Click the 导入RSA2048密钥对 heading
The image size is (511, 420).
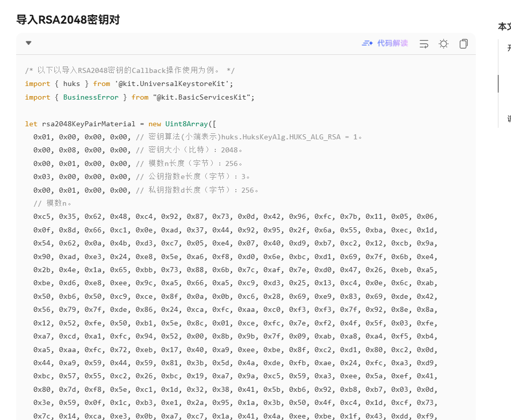[x=68, y=20]
